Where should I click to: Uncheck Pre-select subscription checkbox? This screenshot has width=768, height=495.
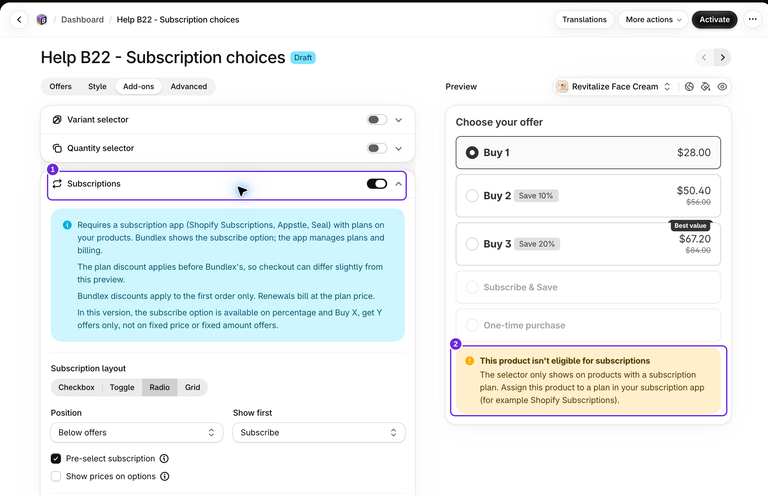pos(56,458)
